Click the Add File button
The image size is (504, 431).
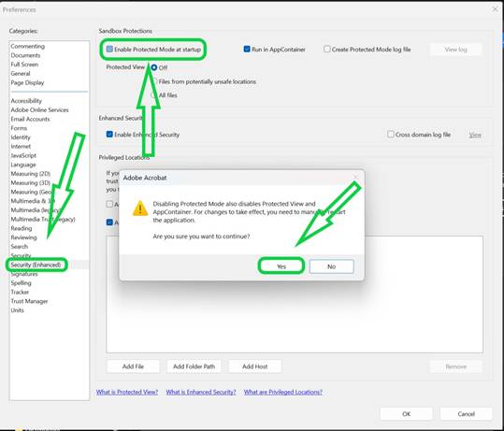click(x=133, y=366)
